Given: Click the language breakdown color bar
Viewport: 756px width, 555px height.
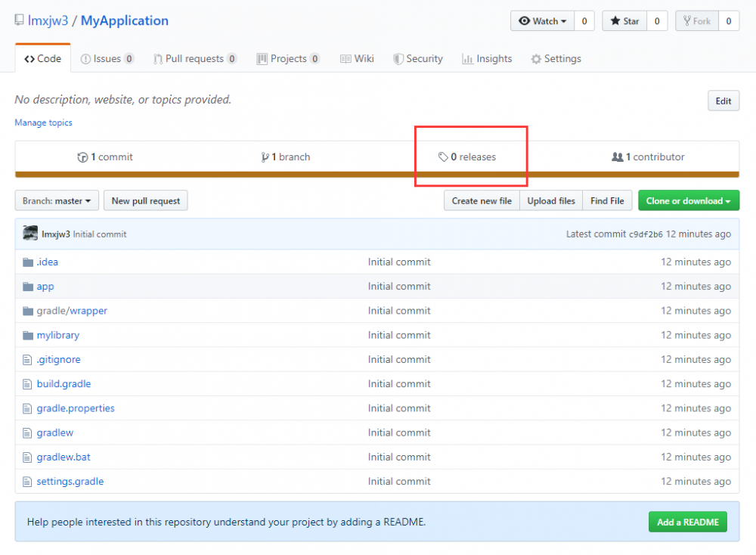Looking at the screenshot, I should (x=377, y=175).
